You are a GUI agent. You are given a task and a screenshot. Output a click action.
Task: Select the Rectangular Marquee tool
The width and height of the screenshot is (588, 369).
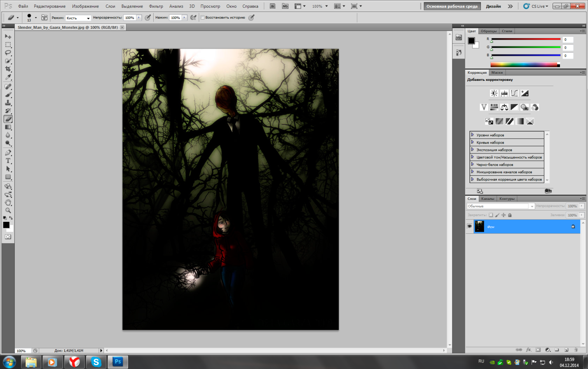tap(8, 45)
